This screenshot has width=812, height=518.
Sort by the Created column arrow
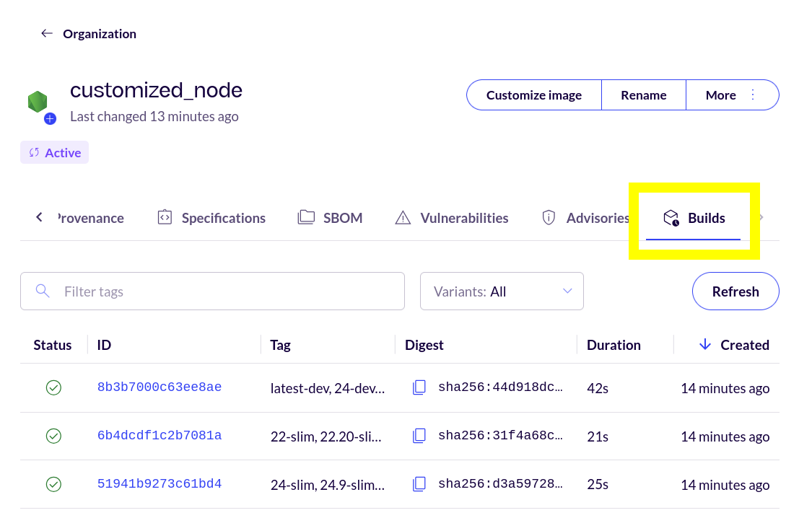(705, 344)
